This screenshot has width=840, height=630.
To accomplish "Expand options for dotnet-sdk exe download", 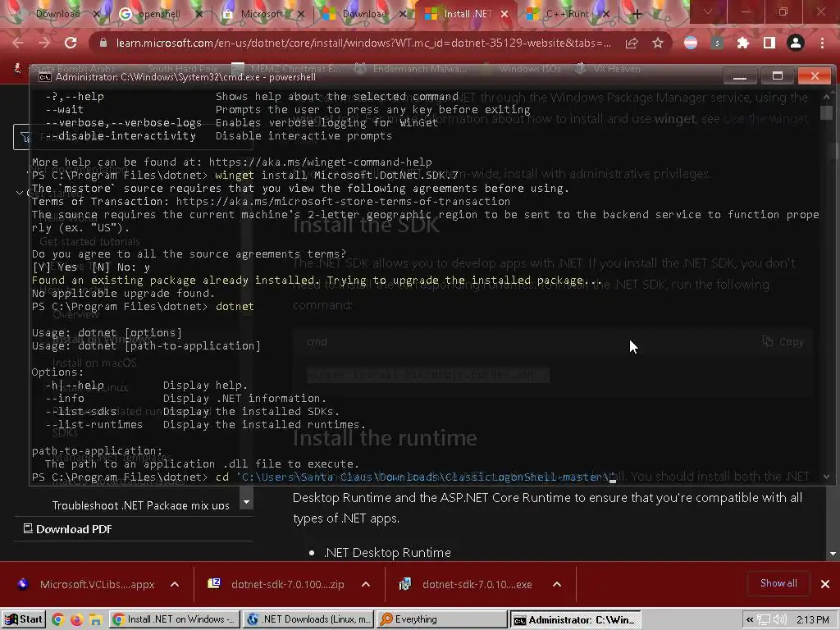I will [x=557, y=584].
